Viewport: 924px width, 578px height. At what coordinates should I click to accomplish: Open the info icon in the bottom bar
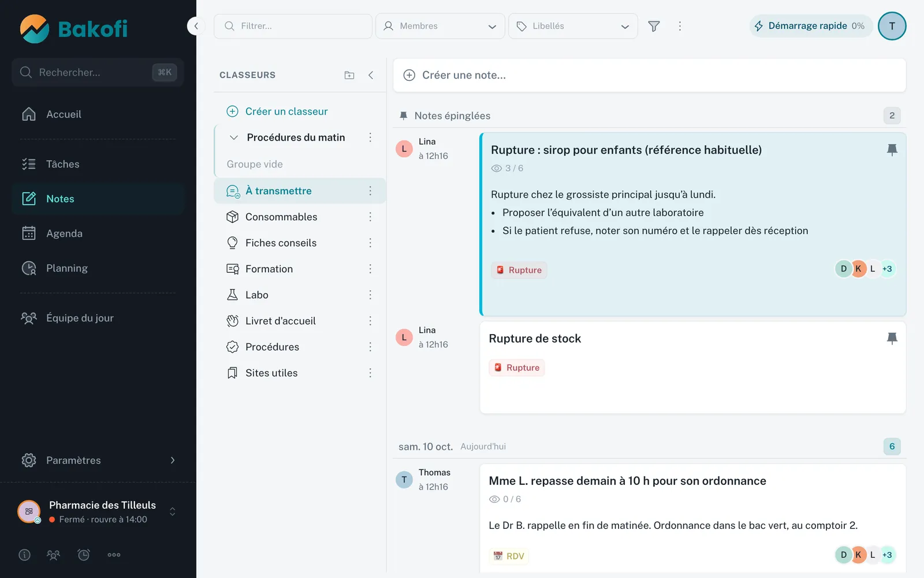pyautogui.click(x=24, y=555)
